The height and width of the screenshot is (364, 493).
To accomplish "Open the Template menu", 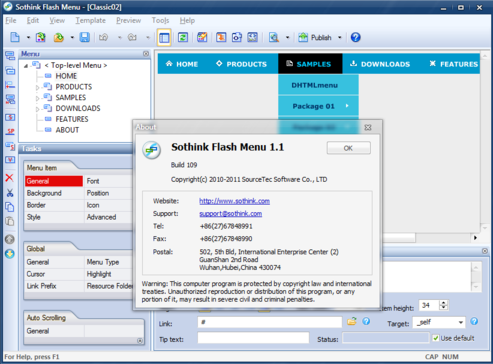I will [x=90, y=20].
